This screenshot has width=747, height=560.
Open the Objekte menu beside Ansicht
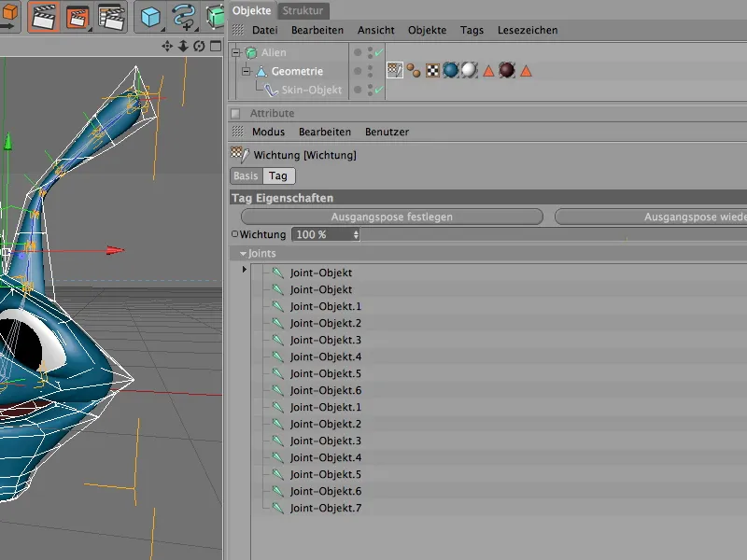(x=427, y=30)
